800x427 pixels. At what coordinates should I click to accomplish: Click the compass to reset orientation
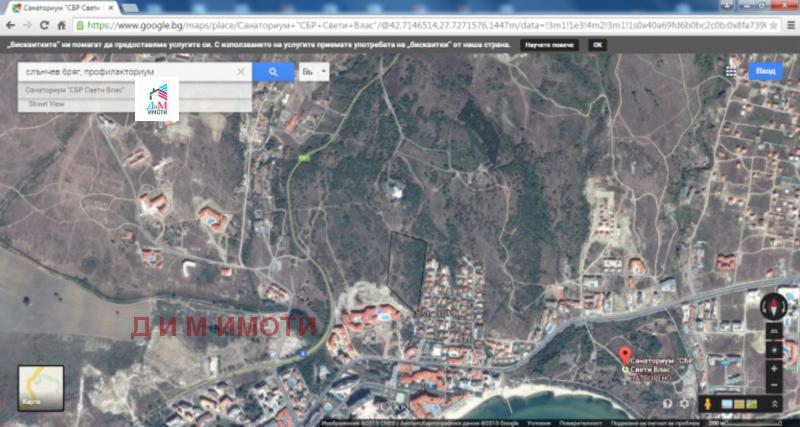pyautogui.click(x=773, y=306)
